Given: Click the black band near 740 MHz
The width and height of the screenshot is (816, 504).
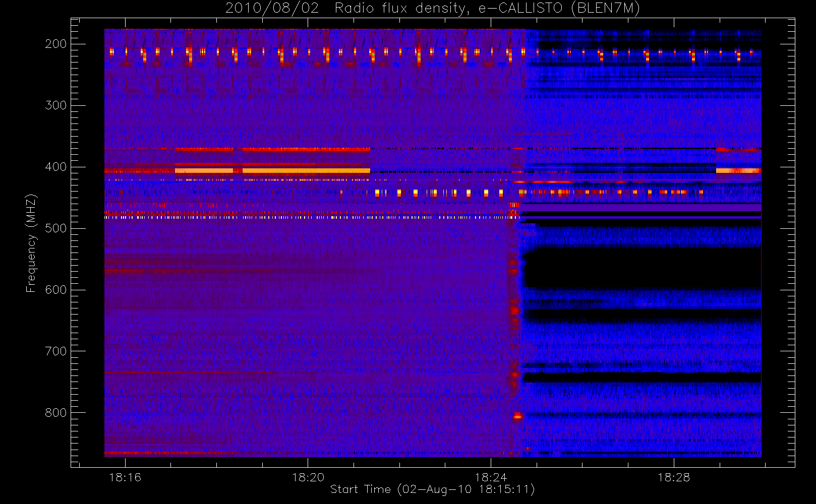Looking at the screenshot, I should coord(642,377).
